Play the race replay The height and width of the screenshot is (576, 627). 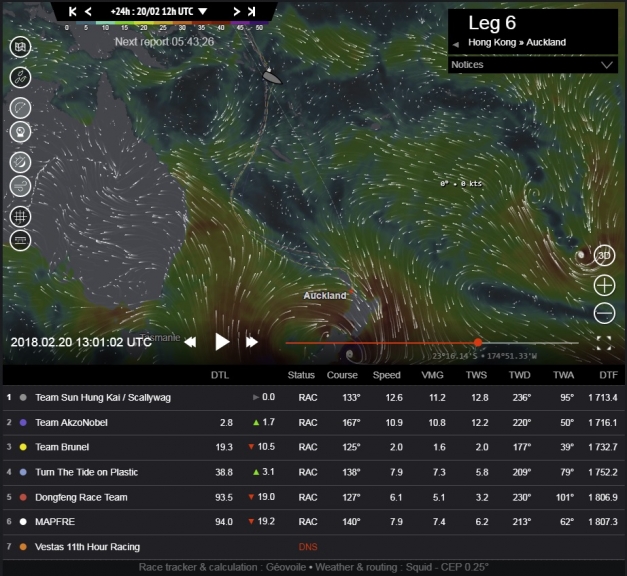coord(222,342)
